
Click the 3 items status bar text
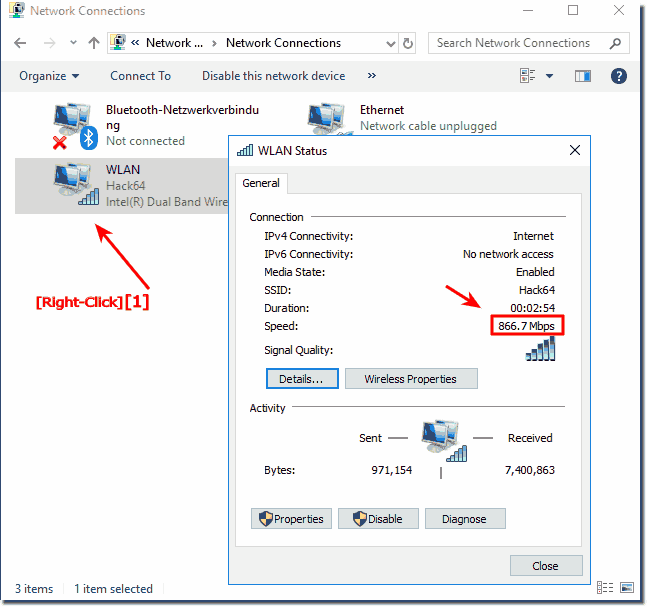34,589
